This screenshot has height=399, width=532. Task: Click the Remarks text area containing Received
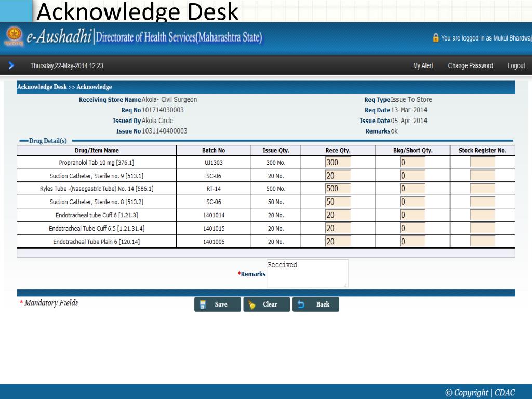tap(307, 273)
